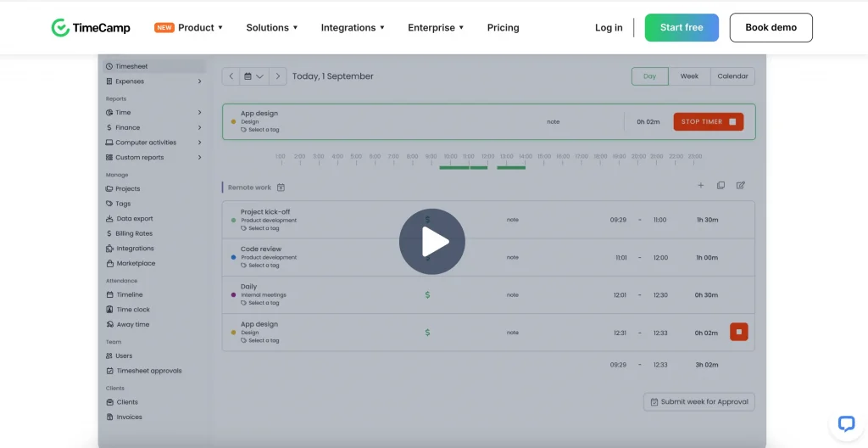Screen dimensions: 868x448
Task: Click the TimeCamp logo
Action: click(91, 28)
